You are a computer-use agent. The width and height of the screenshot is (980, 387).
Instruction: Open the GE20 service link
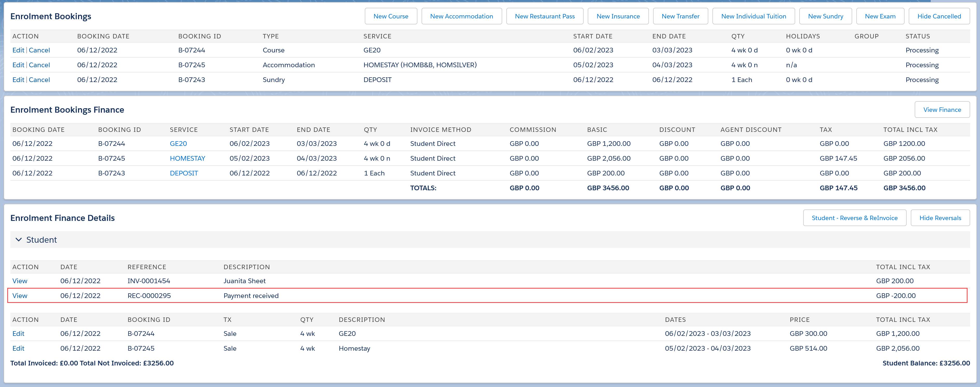pos(178,144)
